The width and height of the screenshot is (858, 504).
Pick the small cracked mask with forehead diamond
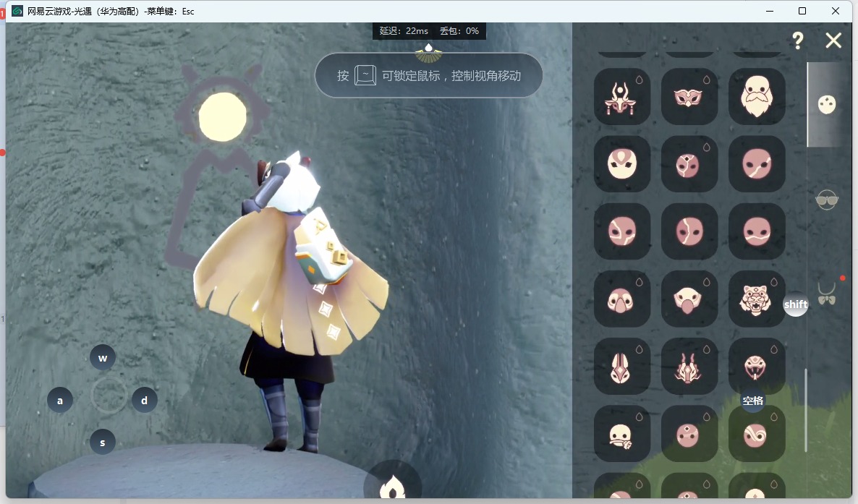(689, 164)
